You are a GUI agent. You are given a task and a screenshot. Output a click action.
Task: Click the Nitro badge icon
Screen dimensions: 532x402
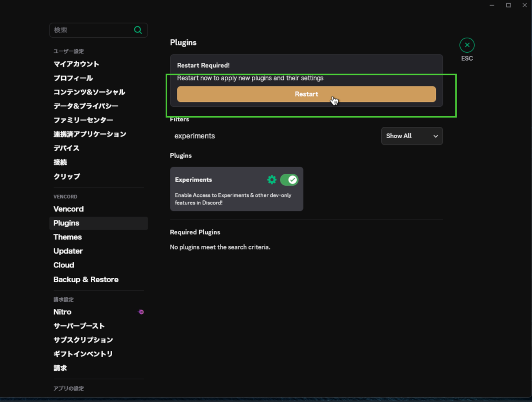141,312
